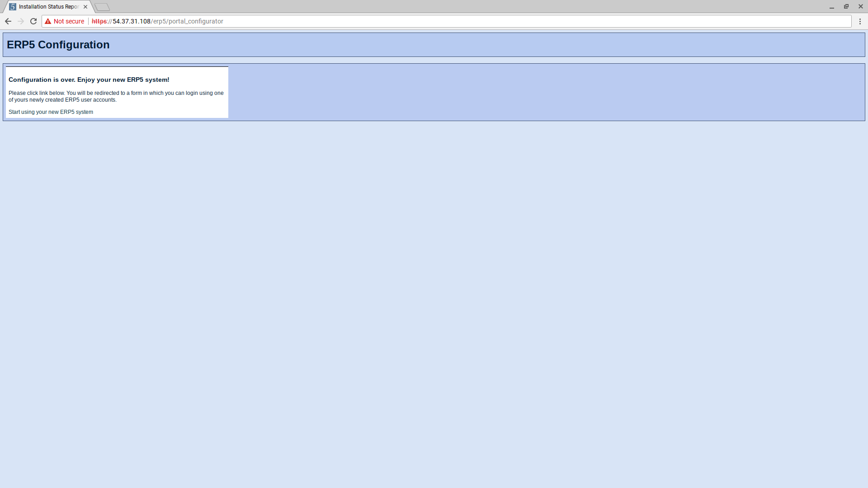Click the minimize window icon

[x=832, y=7]
